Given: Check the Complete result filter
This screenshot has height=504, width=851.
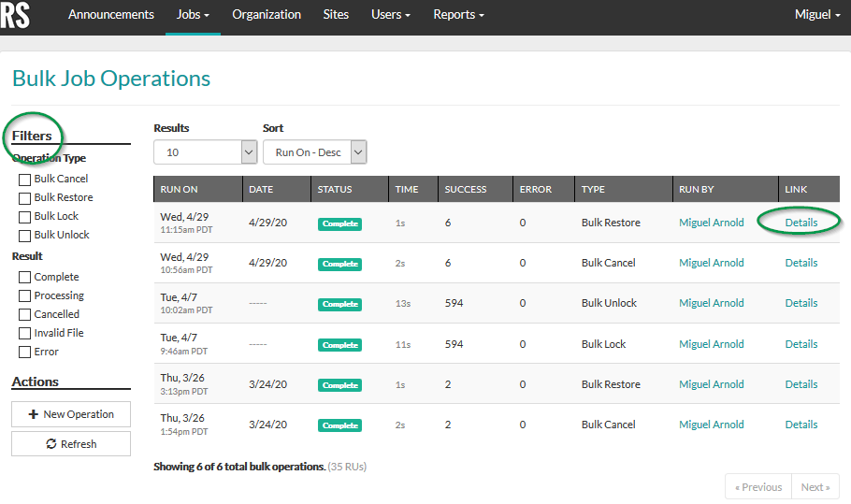Looking at the screenshot, I should 24,277.
